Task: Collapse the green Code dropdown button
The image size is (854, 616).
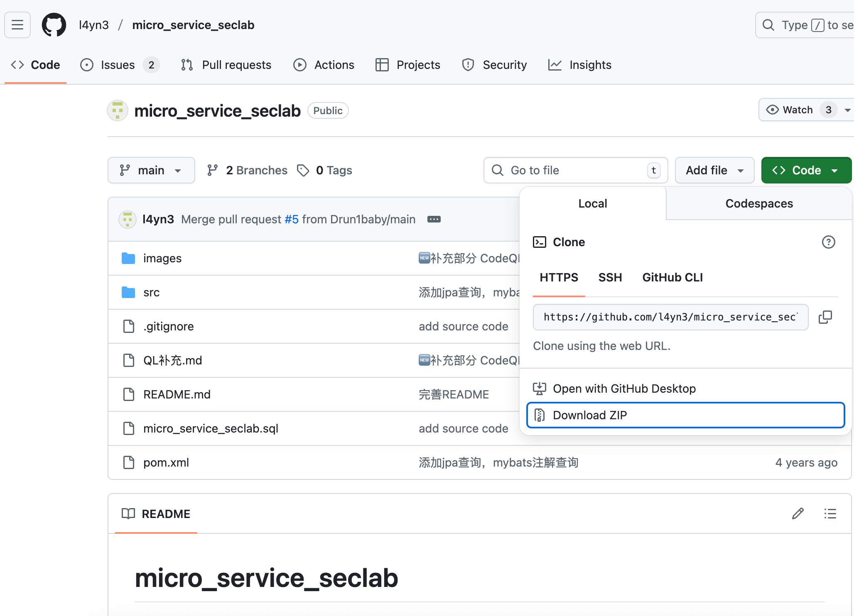Action: (806, 170)
